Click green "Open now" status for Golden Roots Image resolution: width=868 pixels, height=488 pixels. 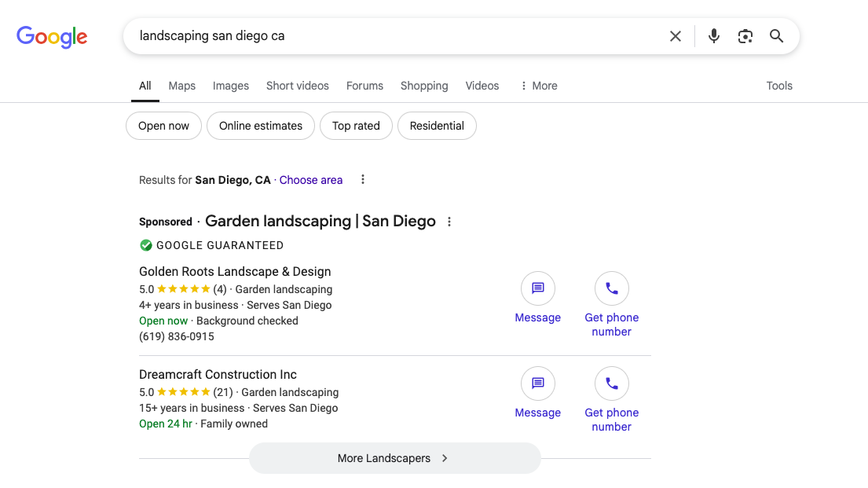pos(163,321)
